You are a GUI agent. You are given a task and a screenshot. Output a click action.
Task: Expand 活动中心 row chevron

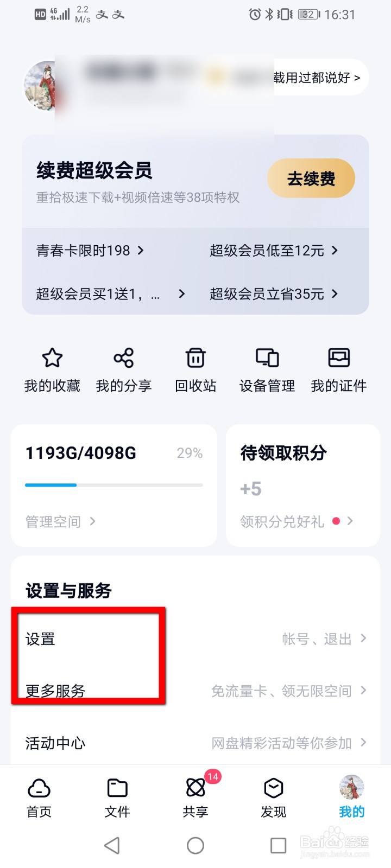tap(363, 742)
